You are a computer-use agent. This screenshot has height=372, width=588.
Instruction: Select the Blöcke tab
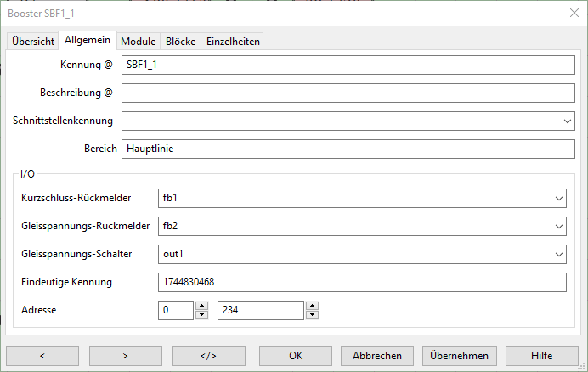(x=180, y=42)
